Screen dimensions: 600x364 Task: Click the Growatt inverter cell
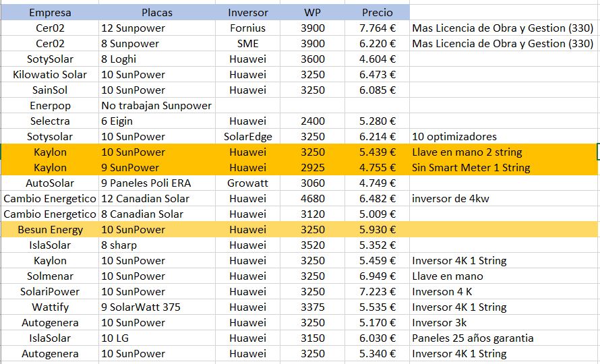(x=247, y=183)
